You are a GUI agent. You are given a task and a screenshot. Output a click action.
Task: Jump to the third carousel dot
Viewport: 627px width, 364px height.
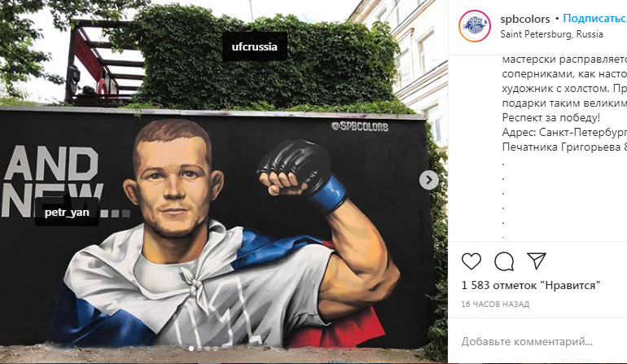[208, 349]
